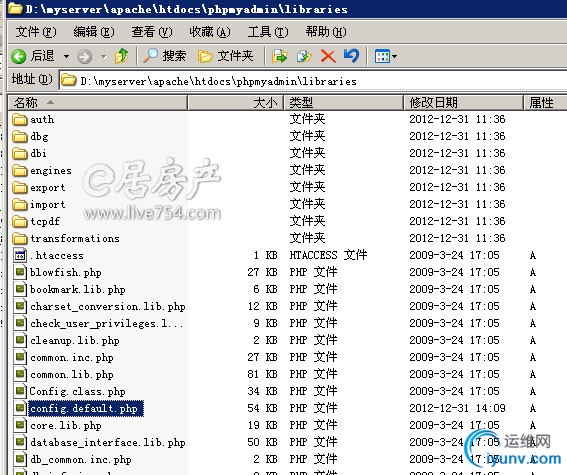567x475 pixels.
Task: Open the Forward history dropdown arrow
Action: [x=103, y=56]
